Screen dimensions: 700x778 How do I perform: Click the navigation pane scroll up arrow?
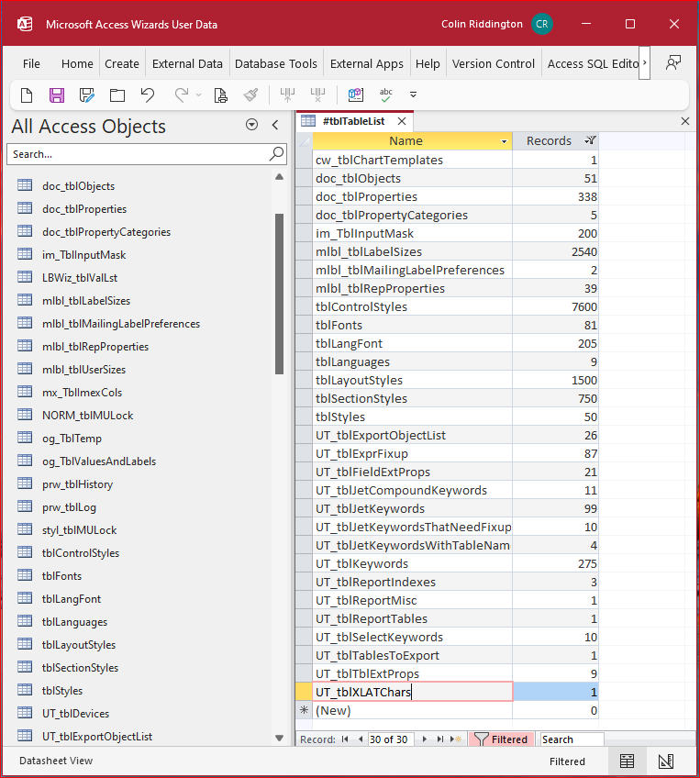(x=279, y=177)
